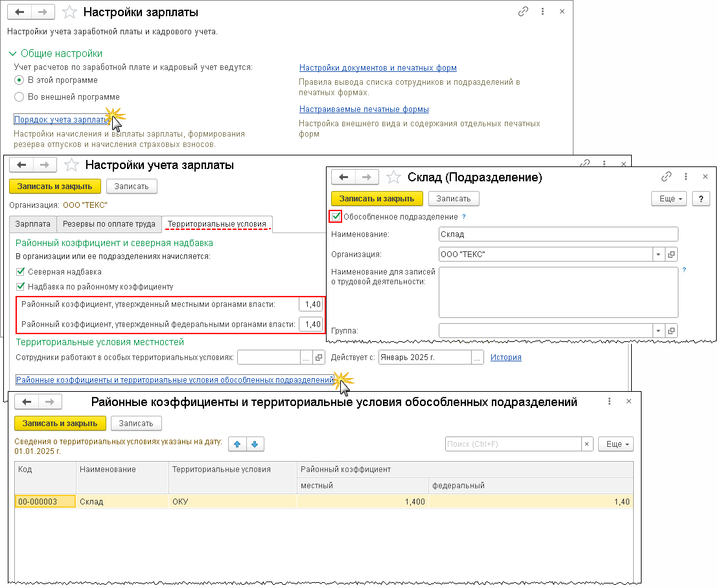The height and width of the screenshot is (588, 718).
Task: Open Настраиваемые печатные формы link
Action: 364,109
